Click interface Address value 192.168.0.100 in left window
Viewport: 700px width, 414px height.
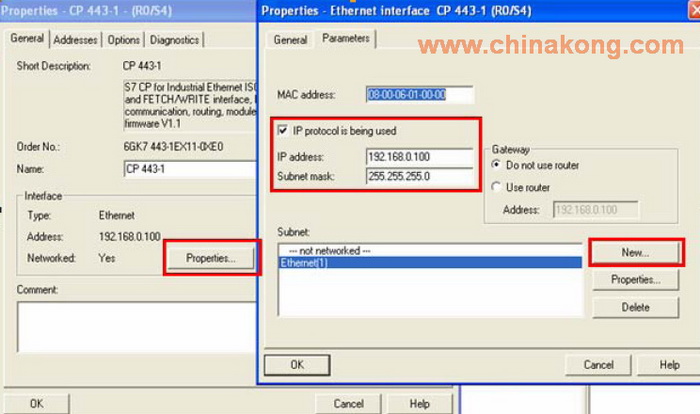pos(129,237)
